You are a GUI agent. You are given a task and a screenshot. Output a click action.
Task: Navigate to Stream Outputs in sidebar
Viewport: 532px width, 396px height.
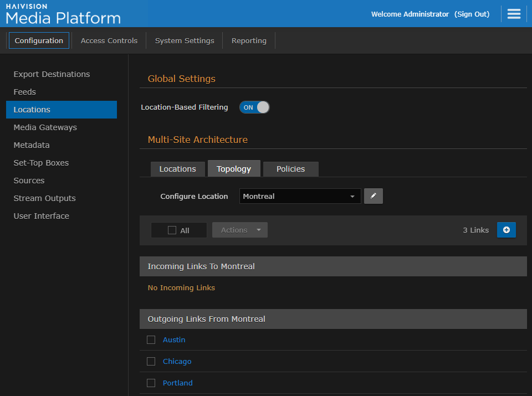pos(44,198)
